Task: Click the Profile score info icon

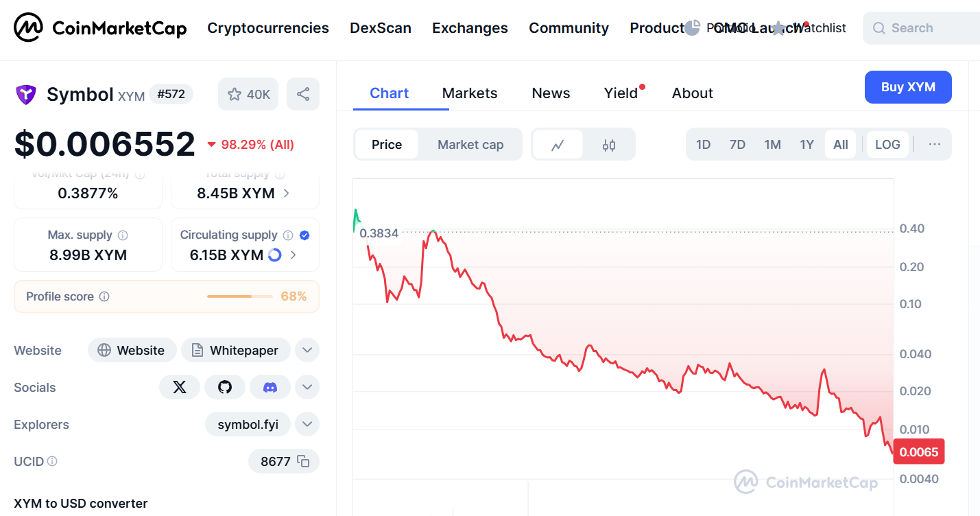Action: (x=104, y=296)
